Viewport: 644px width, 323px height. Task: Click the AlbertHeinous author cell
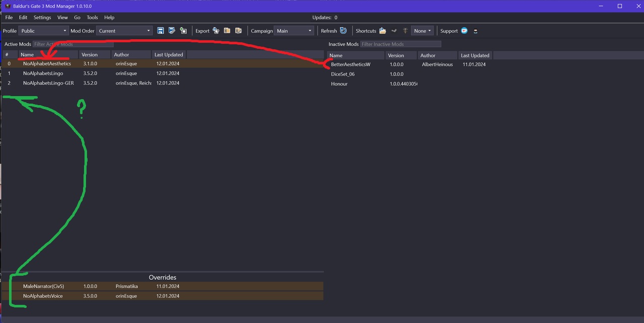click(x=437, y=64)
